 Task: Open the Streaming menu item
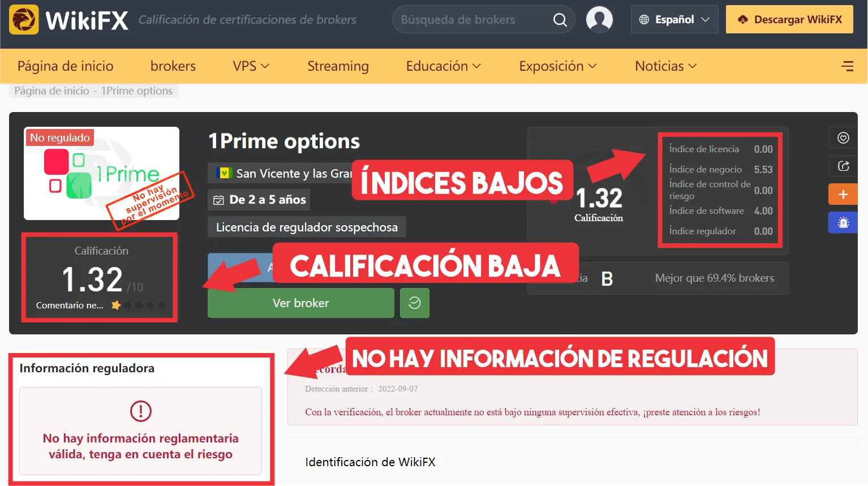338,66
